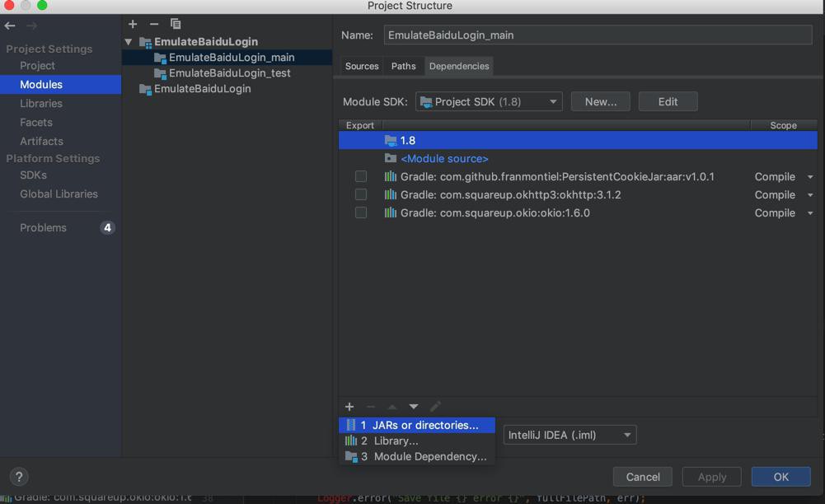Open Global Libraries settings
This screenshot has height=504, width=825.
[x=59, y=194]
